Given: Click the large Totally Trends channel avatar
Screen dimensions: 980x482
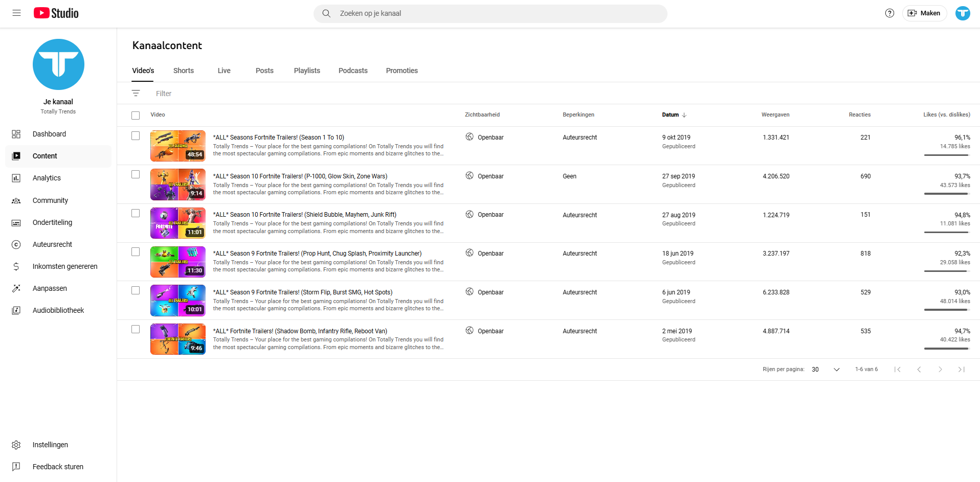Looking at the screenshot, I should coord(58,64).
